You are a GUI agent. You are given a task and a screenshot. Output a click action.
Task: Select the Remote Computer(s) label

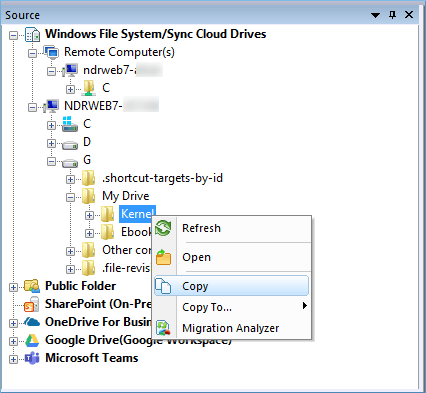click(x=119, y=52)
